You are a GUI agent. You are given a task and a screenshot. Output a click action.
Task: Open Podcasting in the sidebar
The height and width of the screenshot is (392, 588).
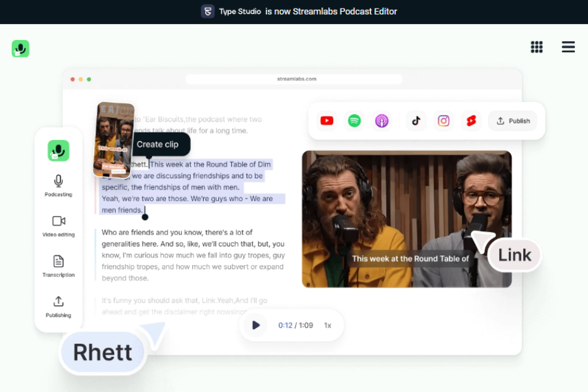(58, 186)
